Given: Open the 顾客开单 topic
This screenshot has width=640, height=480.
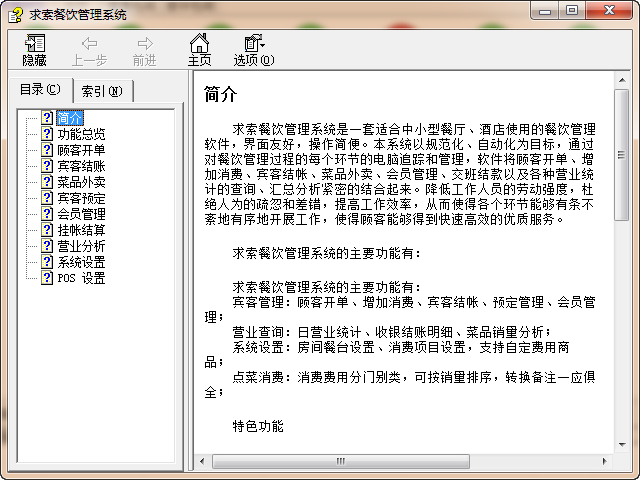Looking at the screenshot, I should [81, 150].
